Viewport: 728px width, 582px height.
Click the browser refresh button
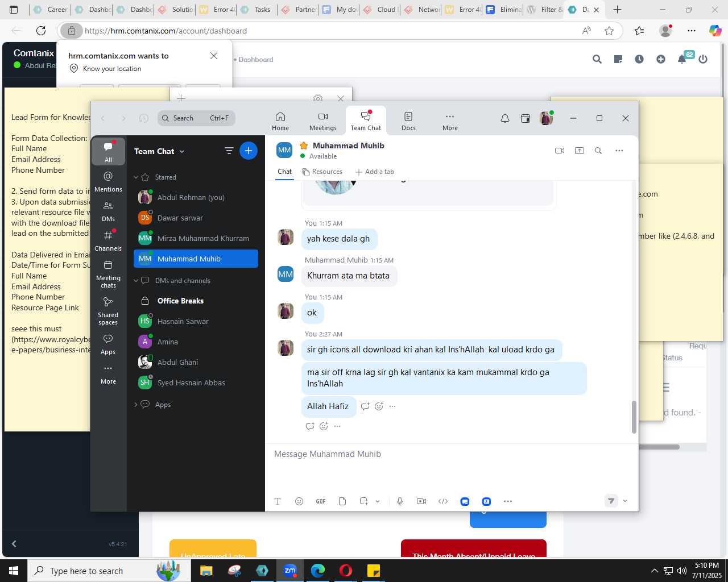[41, 31]
